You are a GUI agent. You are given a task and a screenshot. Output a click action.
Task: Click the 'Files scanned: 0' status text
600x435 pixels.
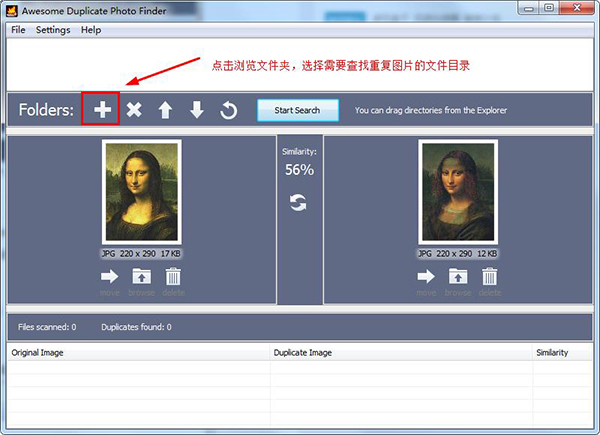click(47, 327)
